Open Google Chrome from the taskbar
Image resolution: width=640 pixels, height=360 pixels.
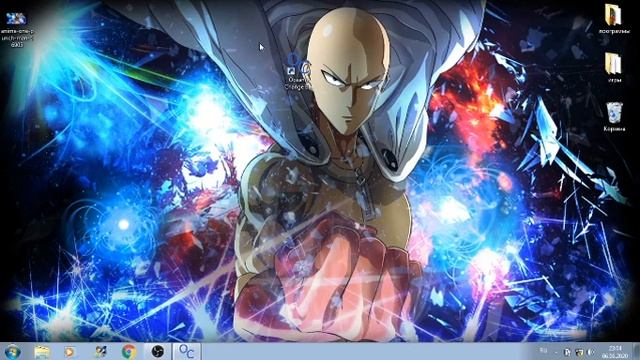tap(129, 351)
